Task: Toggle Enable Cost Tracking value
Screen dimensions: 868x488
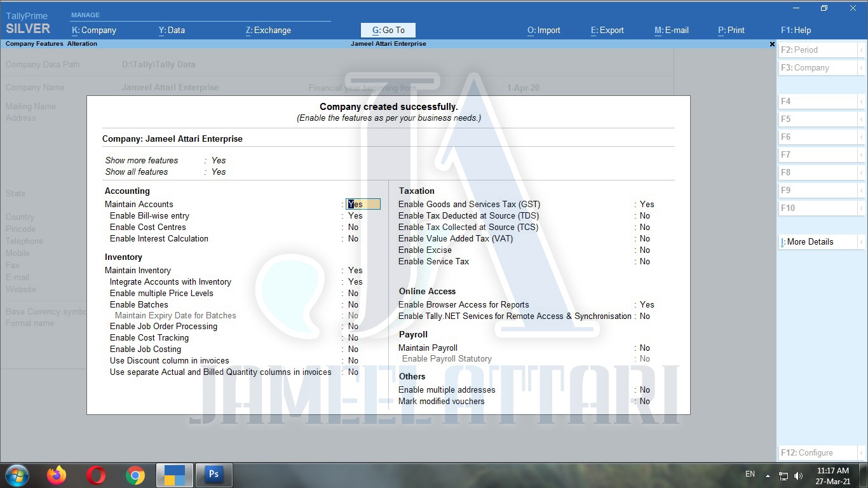Action: tap(353, 337)
